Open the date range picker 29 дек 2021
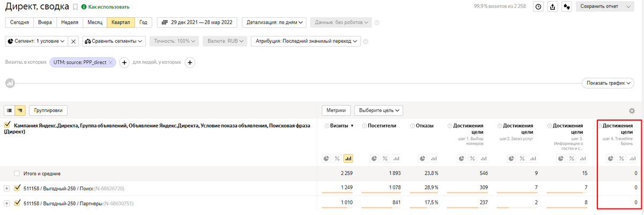The height and width of the screenshot is (215, 644). (197, 23)
